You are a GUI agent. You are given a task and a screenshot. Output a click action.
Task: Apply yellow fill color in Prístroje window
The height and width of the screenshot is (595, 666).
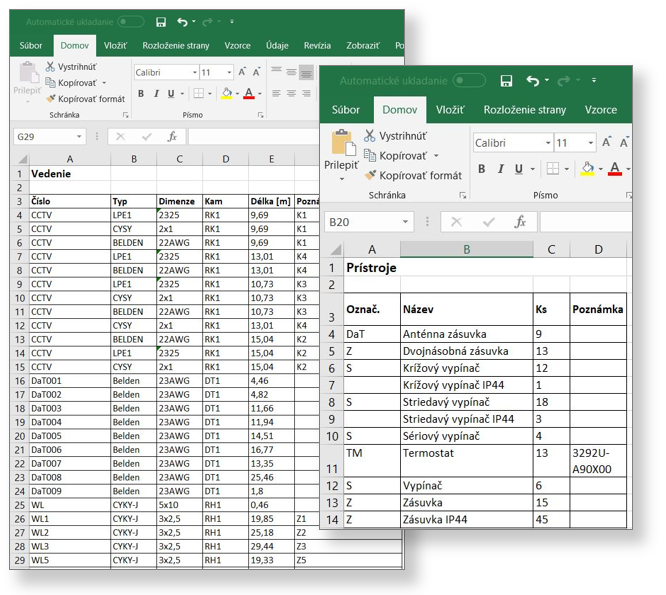click(x=587, y=169)
